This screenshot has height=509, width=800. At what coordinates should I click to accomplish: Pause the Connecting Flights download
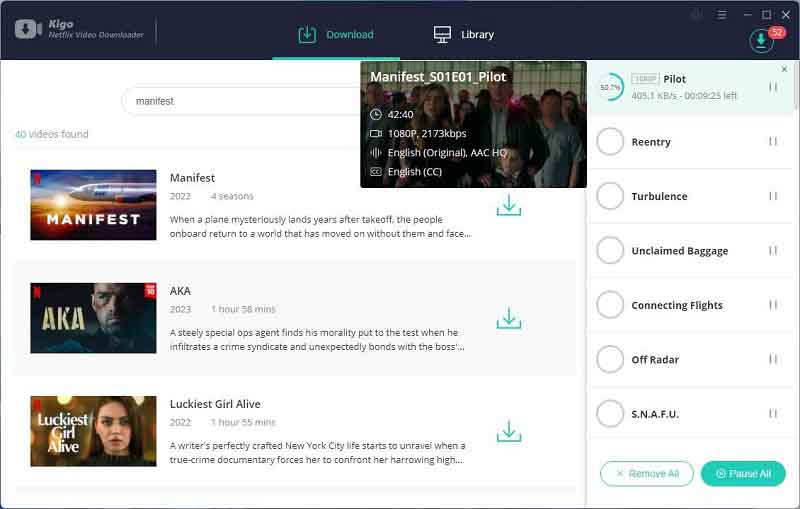click(773, 304)
